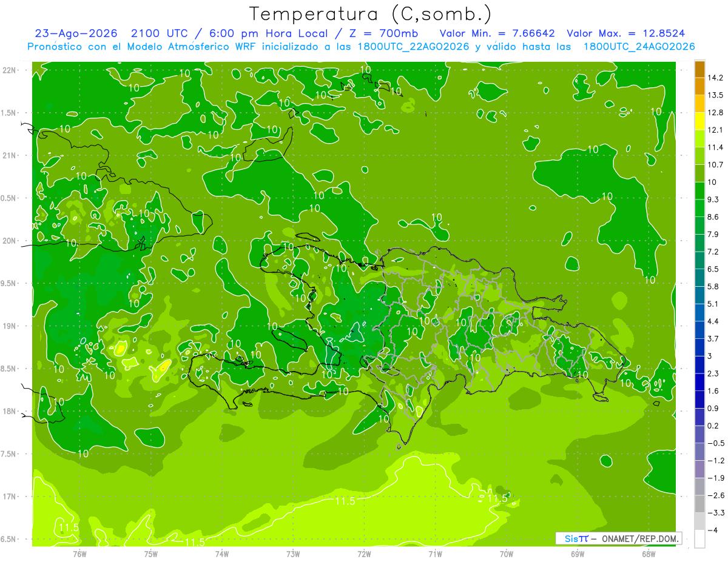
Task: Click the colorbar value '10.7'
Action: point(714,165)
